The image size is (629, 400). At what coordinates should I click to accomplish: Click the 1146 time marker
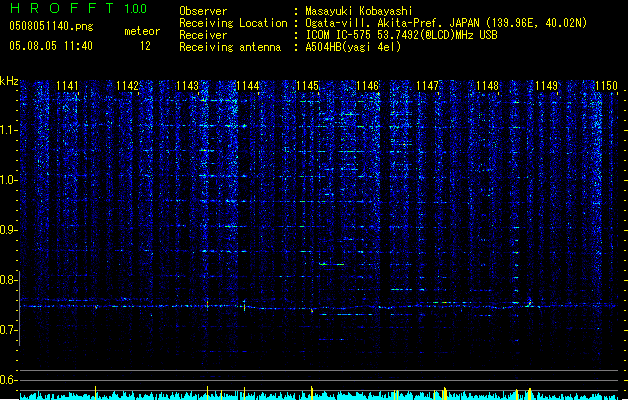(367, 86)
